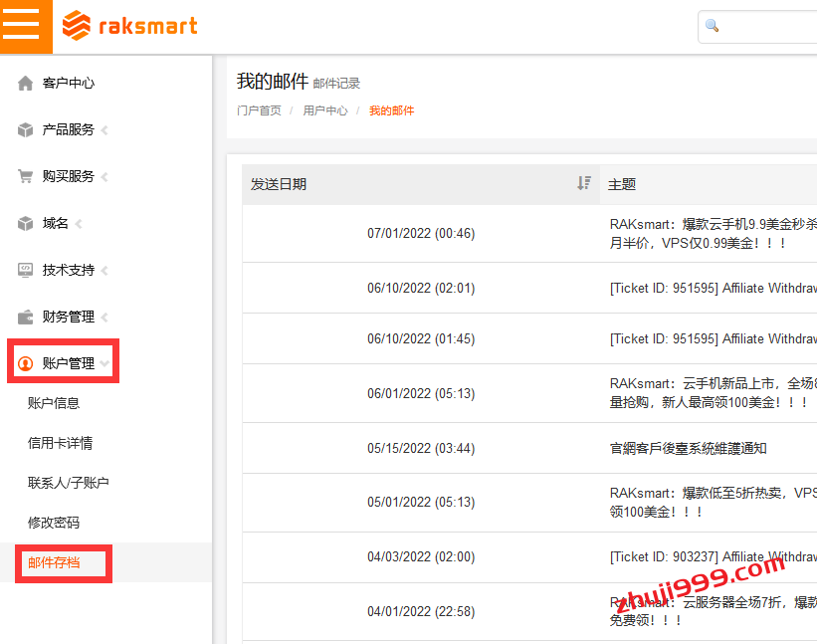Click the date 05/15/2022 (03:44)
Viewport: 817px width, 644px height.
point(421,449)
